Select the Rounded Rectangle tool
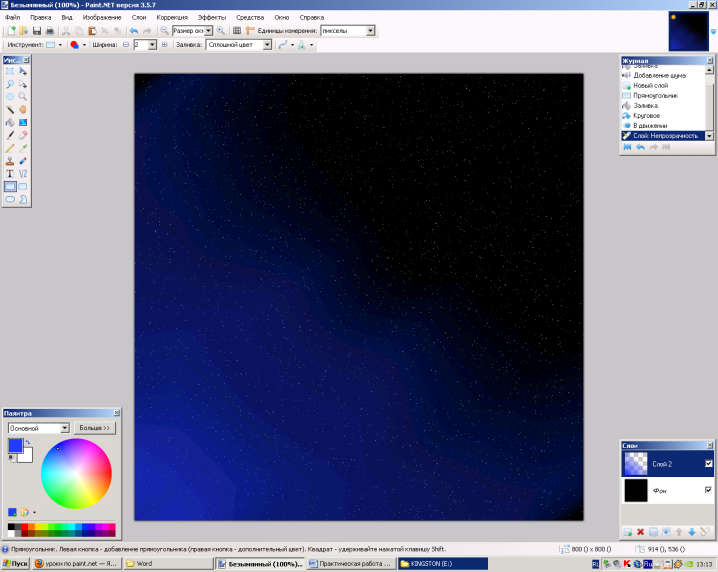The width and height of the screenshot is (718, 572). click(x=23, y=186)
